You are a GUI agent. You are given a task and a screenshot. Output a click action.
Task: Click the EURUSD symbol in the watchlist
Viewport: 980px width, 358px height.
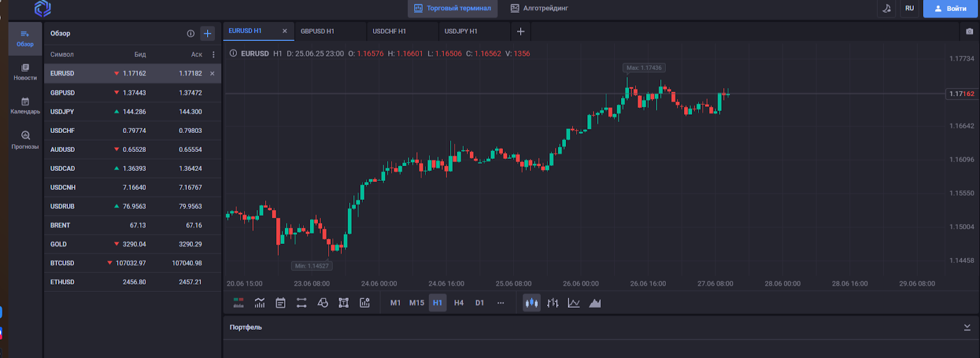tap(62, 74)
